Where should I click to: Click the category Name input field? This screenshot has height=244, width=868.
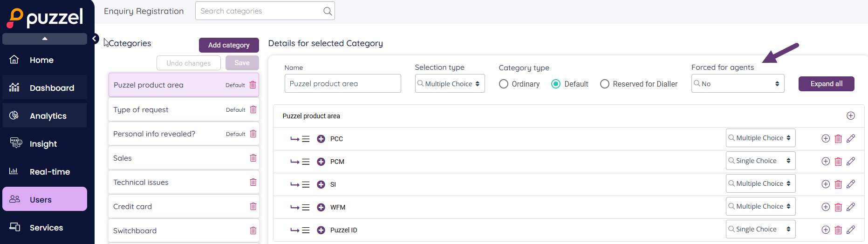[x=342, y=84]
